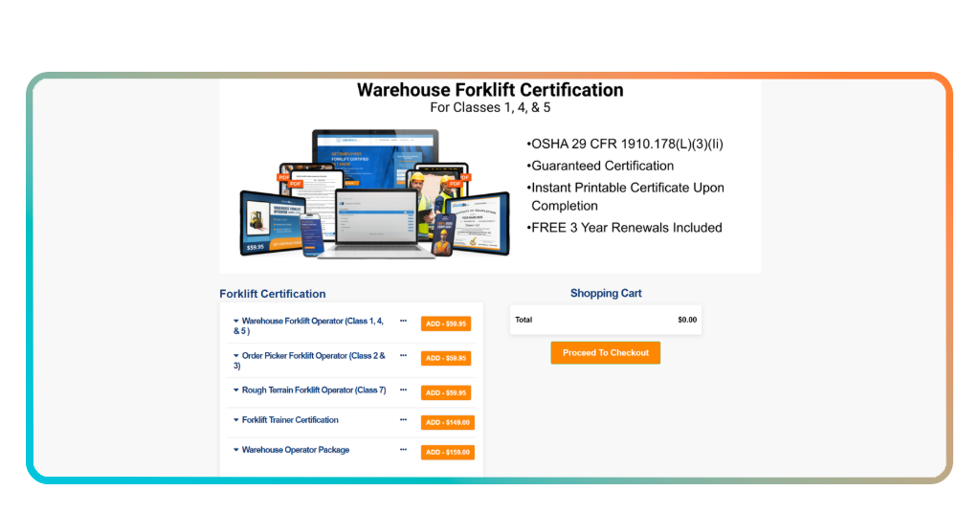Select Warehouse Operator Package title
980x513 pixels.
pyautogui.click(x=296, y=450)
